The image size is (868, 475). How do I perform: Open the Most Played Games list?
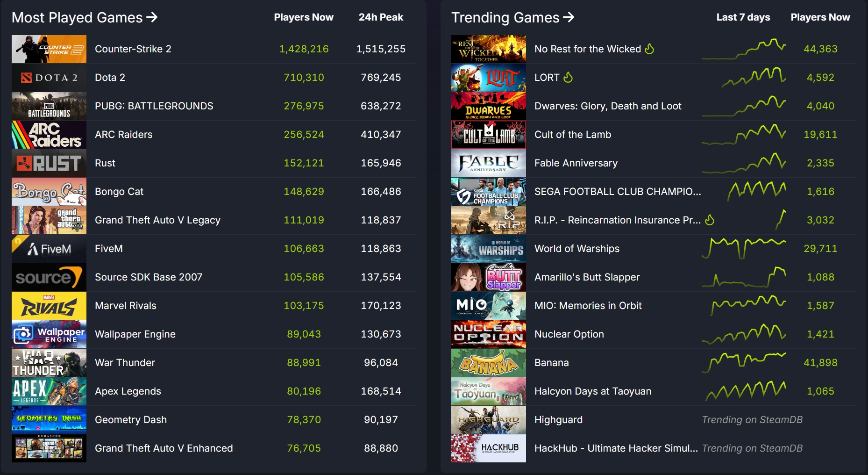(x=85, y=17)
